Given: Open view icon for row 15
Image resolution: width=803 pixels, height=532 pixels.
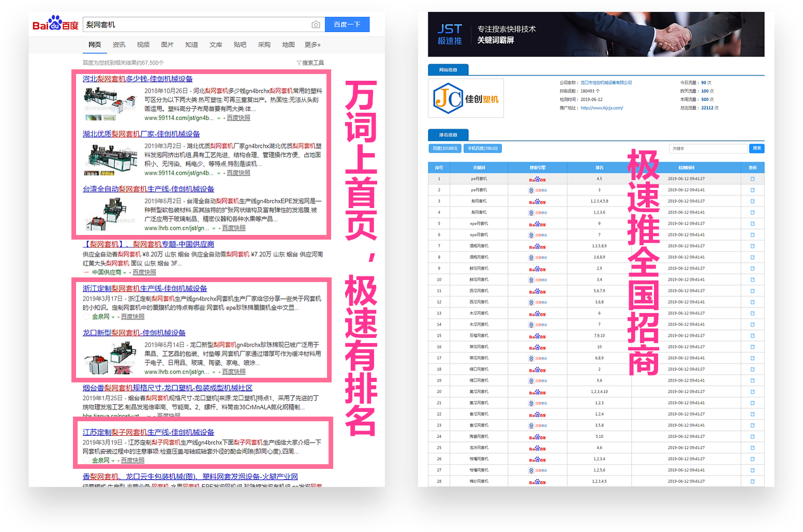Looking at the screenshot, I should tap(752, 336).
